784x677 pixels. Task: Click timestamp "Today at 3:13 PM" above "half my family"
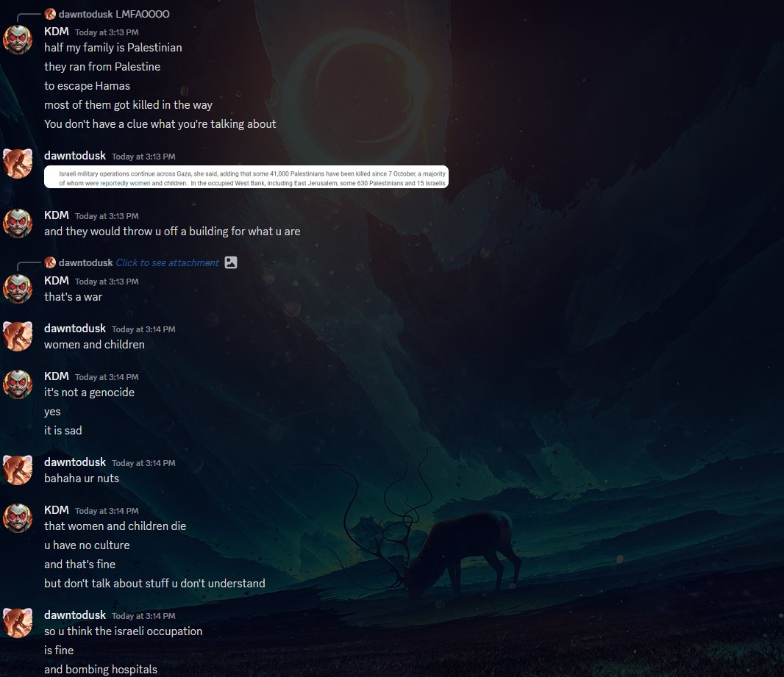[x=107, y=32]
